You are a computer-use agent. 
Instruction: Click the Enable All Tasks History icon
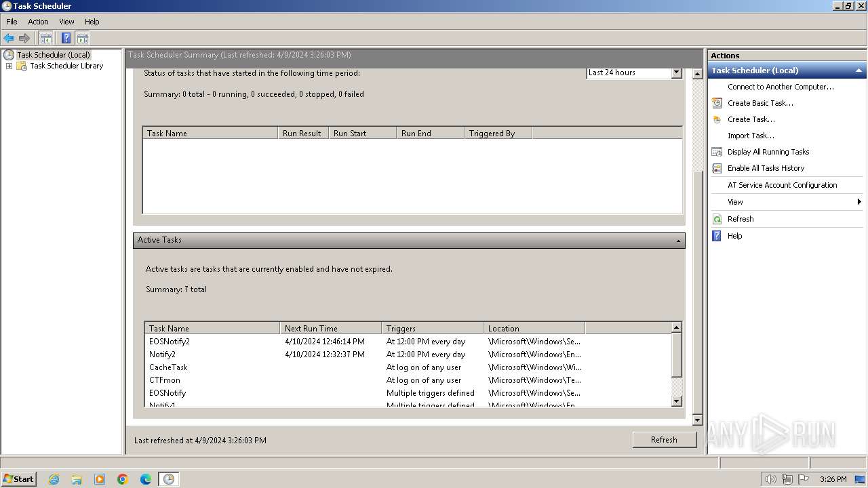[717, 168]
